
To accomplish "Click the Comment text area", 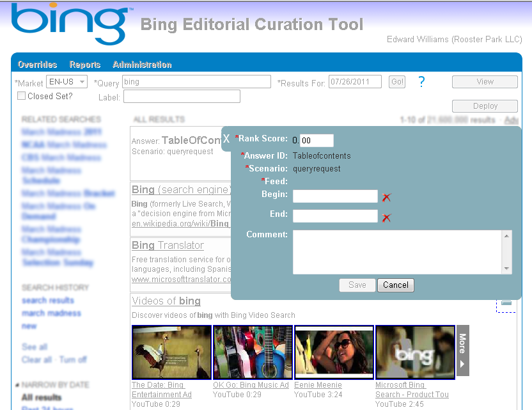I will [397, 252].
